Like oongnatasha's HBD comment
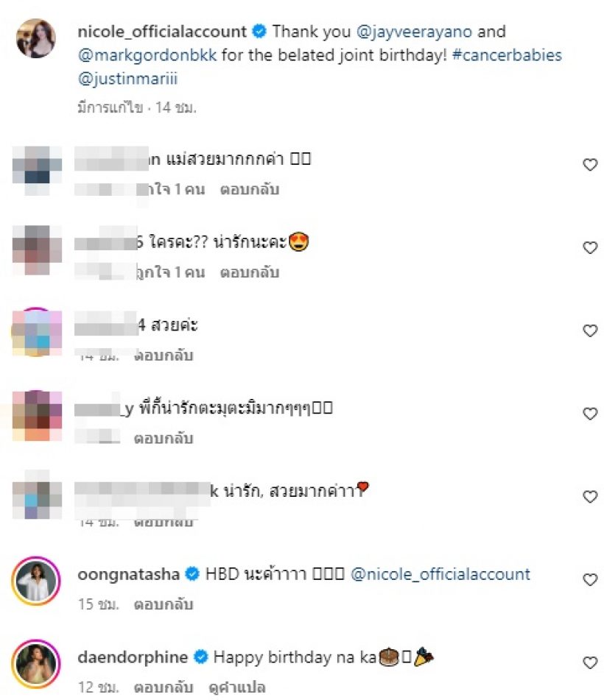 590,580
